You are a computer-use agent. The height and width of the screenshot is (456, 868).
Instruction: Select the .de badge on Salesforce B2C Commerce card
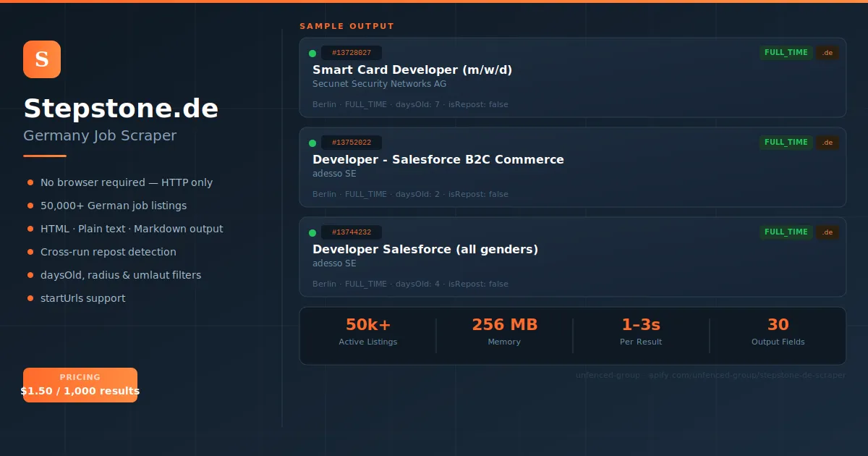tap(827, 143)
